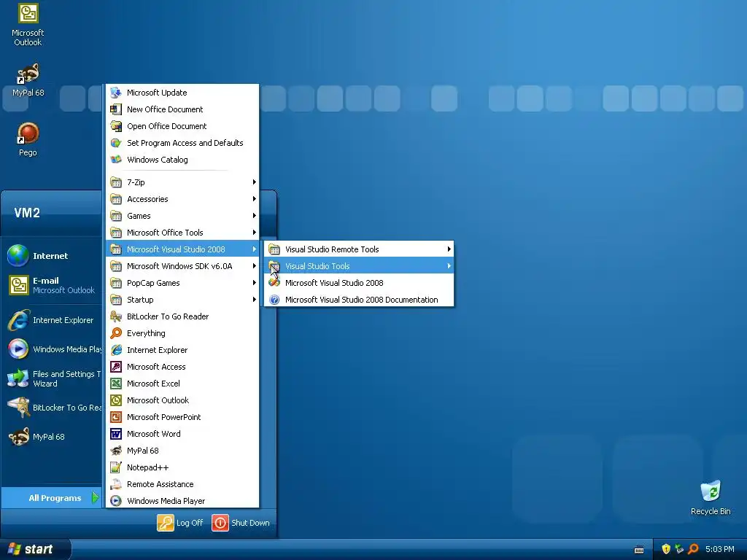Open BitLocker To Go Reader in recent list
The height and width of the screenshot is (560, 747).
53,408
